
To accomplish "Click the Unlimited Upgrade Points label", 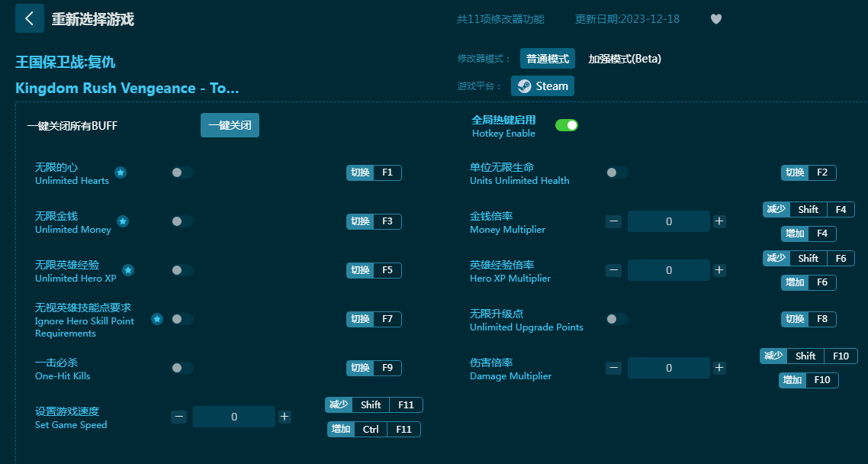I will [526, 327].
